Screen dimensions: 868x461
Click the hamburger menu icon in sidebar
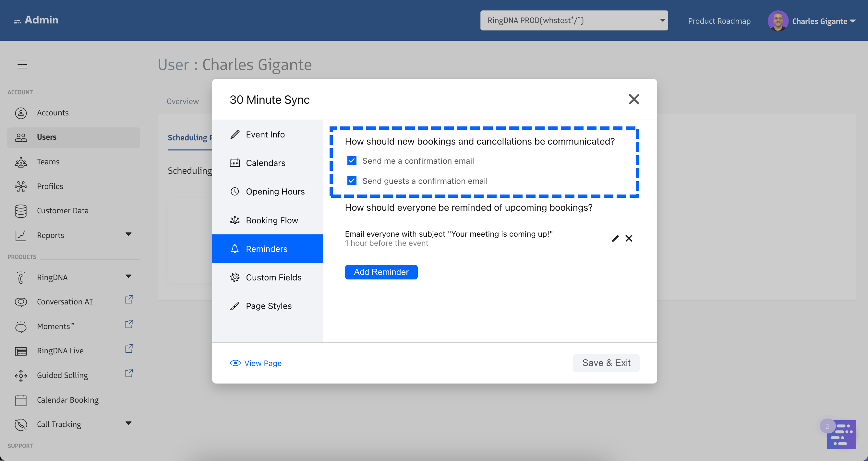point(22,64)
